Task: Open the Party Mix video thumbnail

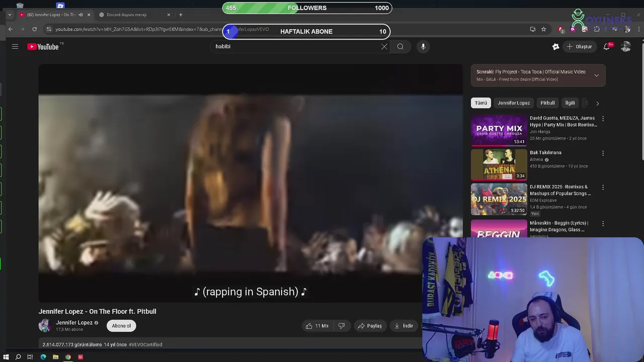Action: 499,130
